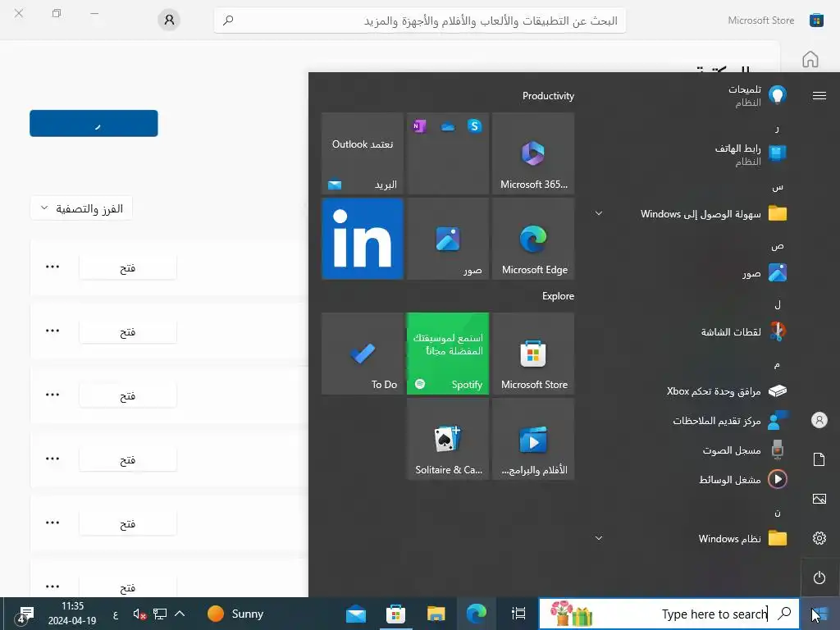Click the muted volume tray icon
The width and height of the screenshot is (840, 630).
point(139,614)
